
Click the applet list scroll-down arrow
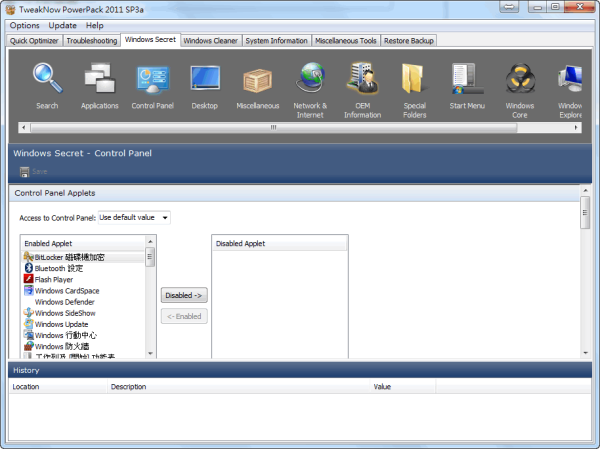tap(150, 353)
